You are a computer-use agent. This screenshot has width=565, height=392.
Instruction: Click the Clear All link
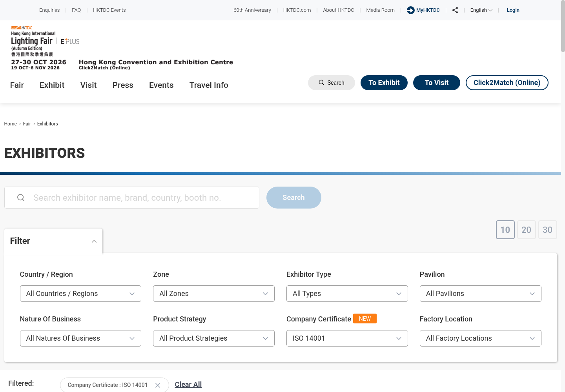coord(188,385)
